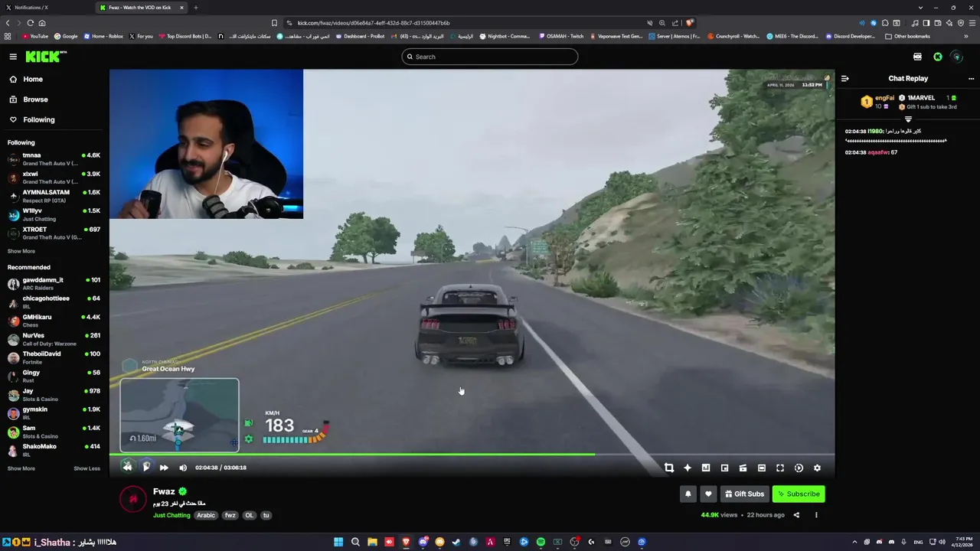Open a new browser tab
The width and height of the screenshot is (980, 551).
coord(195,8)
